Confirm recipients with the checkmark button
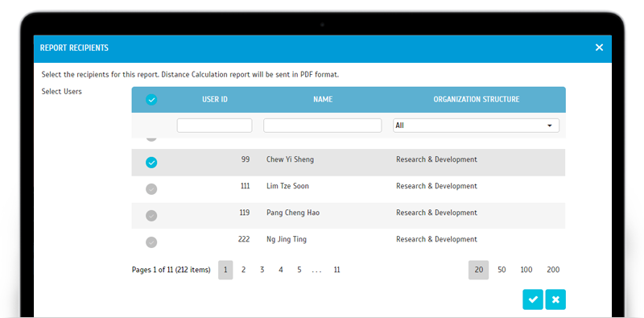 533,299
